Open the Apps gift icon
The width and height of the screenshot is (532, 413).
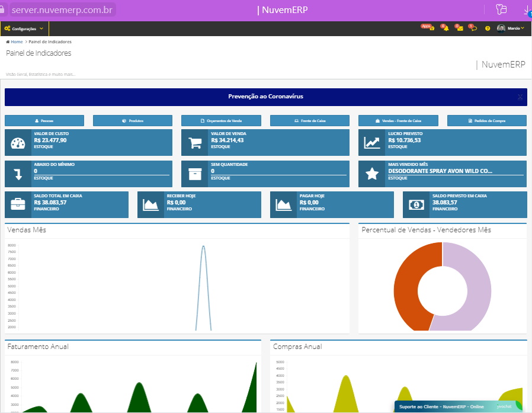coord(431,28)
